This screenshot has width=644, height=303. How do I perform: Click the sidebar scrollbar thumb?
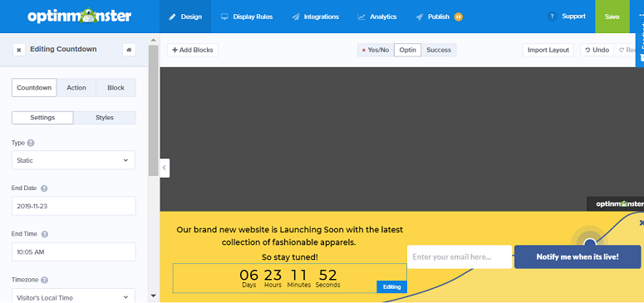153,110
